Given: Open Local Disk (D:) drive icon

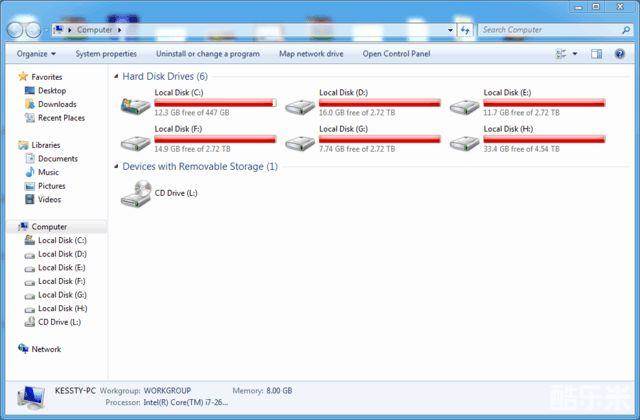Looking at the screenshot, I should [x=298, y=105].
